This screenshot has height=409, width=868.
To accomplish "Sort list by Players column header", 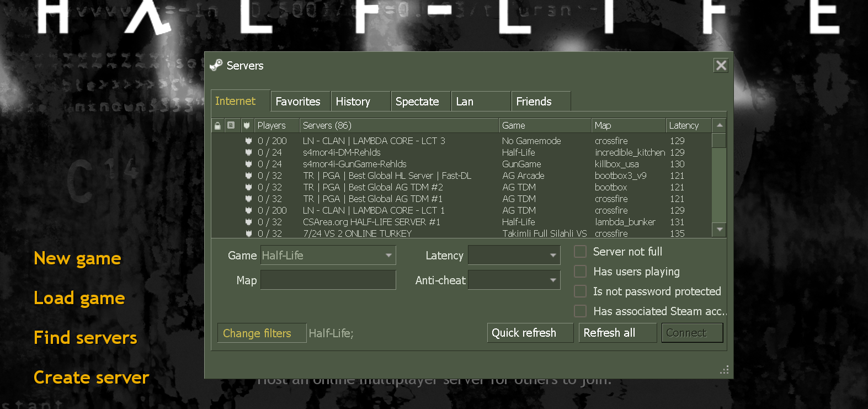I will pyautogui.click(x=276, y=125).
